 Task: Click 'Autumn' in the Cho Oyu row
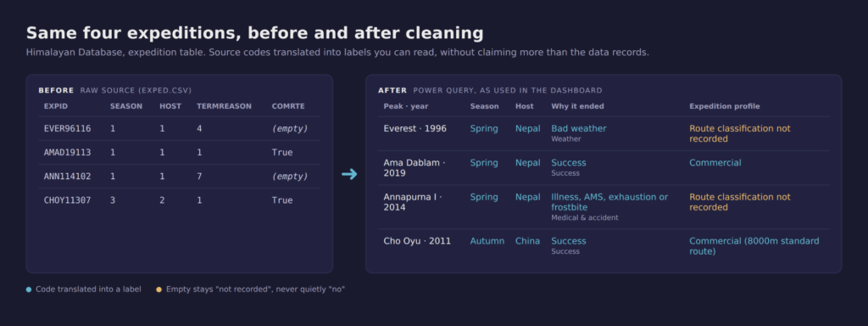coord(487,241)
